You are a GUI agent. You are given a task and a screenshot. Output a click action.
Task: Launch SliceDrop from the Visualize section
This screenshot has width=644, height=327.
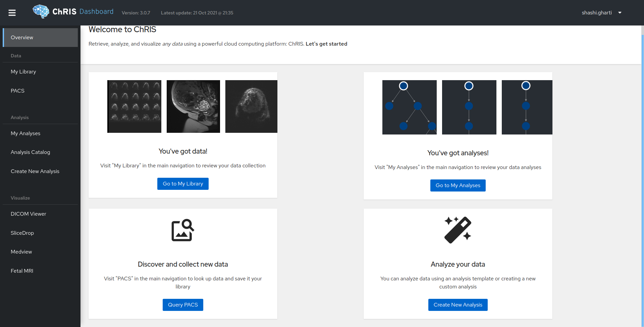22,233
